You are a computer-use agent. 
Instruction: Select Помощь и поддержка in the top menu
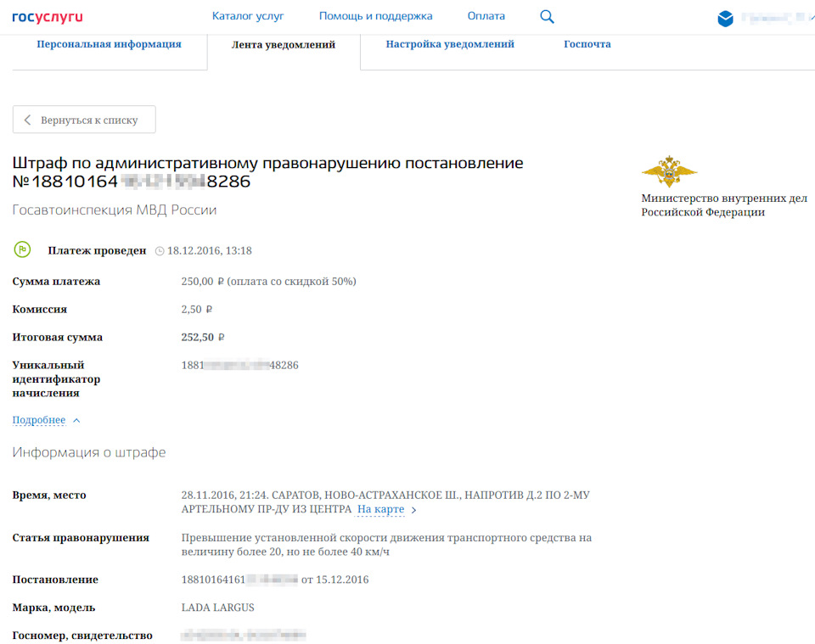pyautogui.click(x=375, y=16)
